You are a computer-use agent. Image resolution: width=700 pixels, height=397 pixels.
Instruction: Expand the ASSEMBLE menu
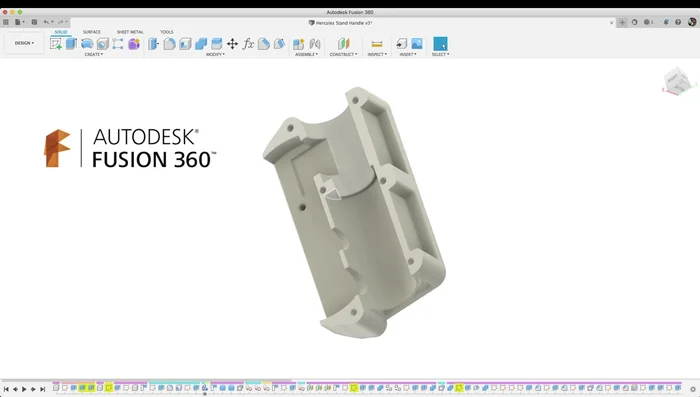pyautogui.click(x=307, y=54)
